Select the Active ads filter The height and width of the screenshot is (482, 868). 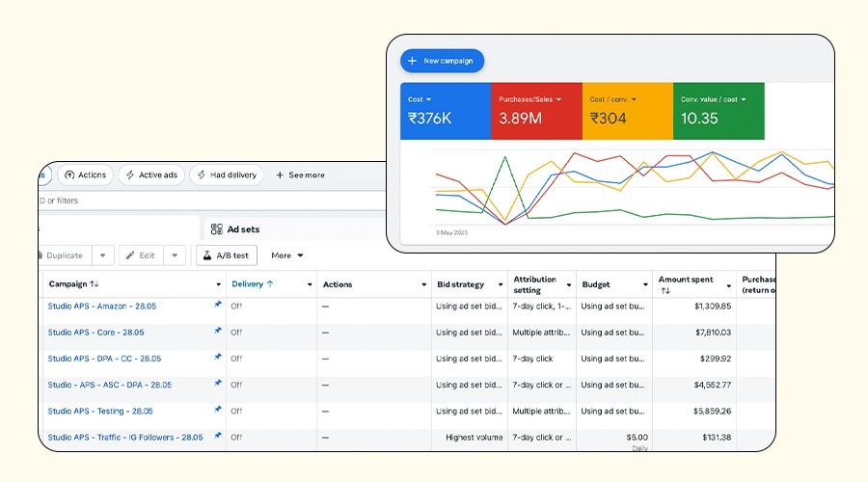150,174
